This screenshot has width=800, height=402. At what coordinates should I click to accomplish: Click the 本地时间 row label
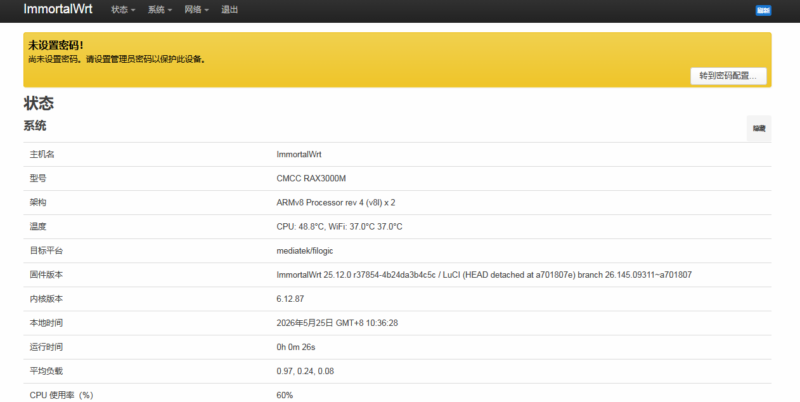click(46, 323)
